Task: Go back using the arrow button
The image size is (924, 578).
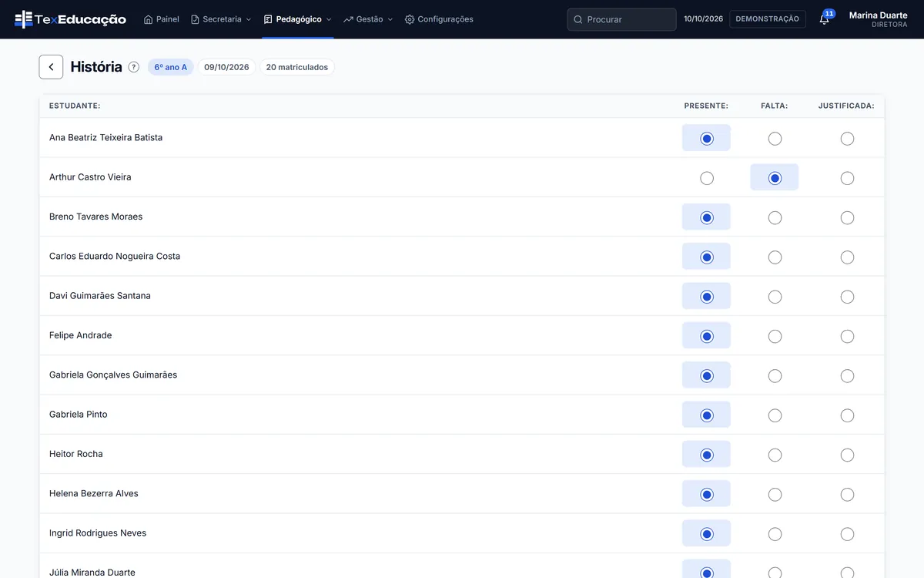Action: 51,67
